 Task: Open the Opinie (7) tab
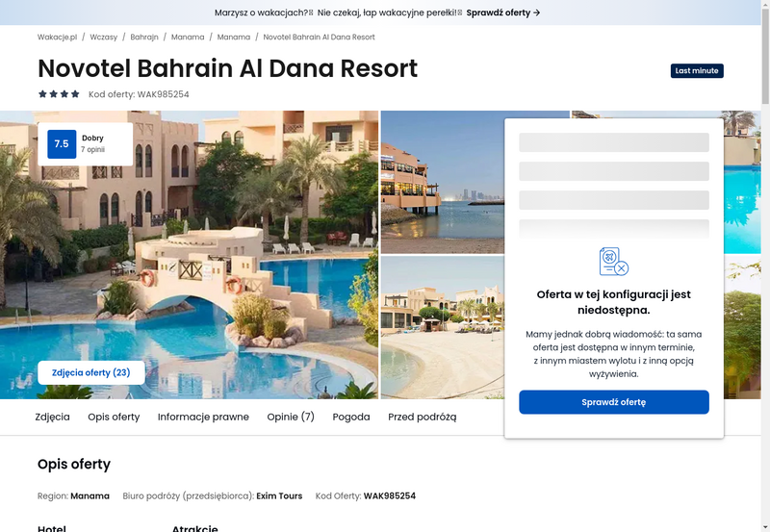pyautogui.click(x=291, y=417)
